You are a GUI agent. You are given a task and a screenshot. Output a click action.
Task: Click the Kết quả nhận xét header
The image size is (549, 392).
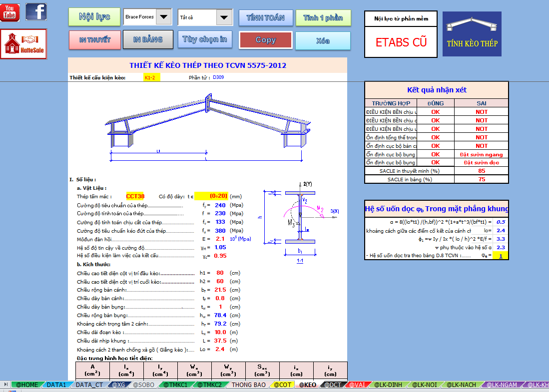[437, 90]
